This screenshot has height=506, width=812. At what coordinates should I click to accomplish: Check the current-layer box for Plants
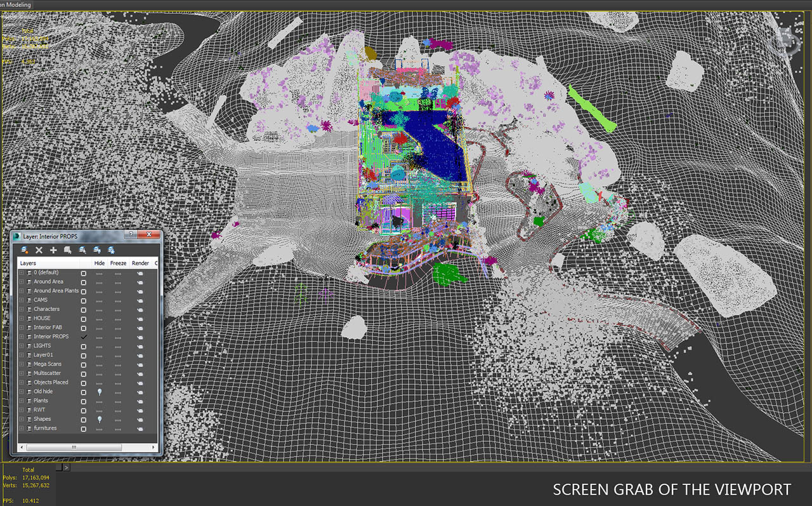pyautogui.click(x=83, y=401)
